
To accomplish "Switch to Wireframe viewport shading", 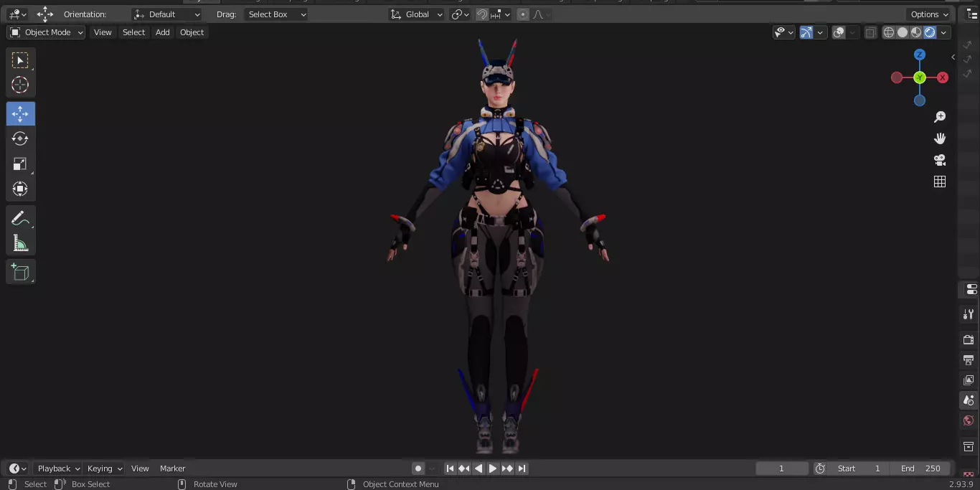I will coord(889,32).
